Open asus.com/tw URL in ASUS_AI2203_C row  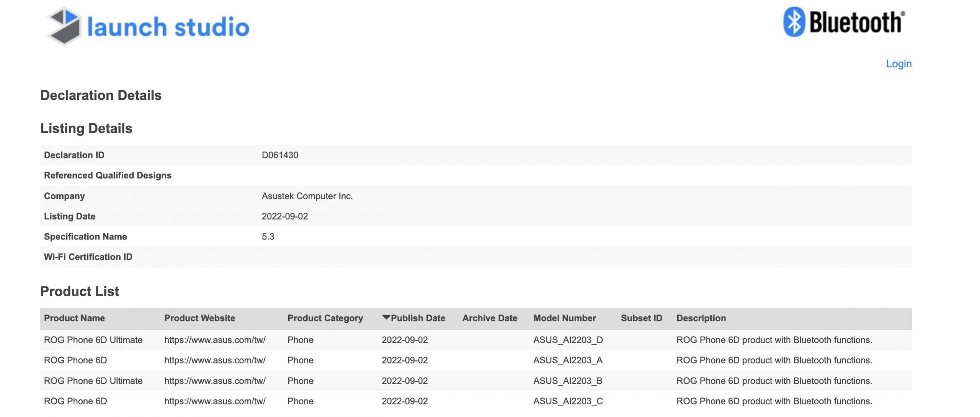click(x=215, y=401)
